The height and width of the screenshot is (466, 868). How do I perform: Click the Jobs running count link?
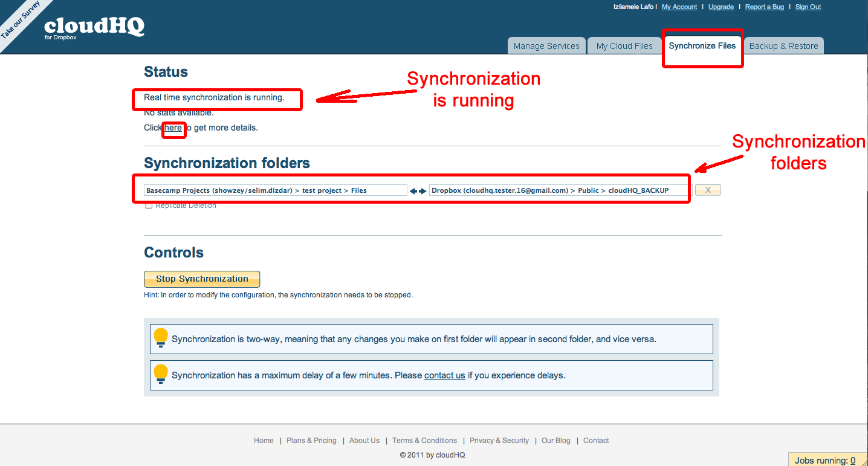click(x=853, y=461)
